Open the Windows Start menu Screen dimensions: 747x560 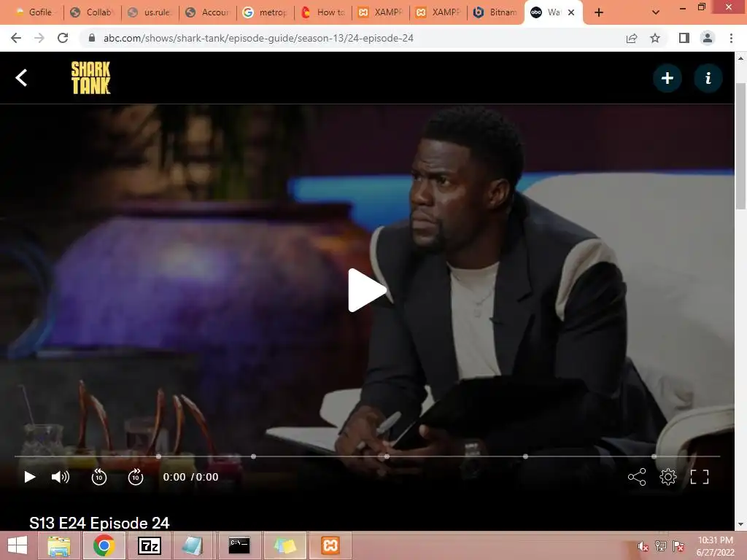[x=18, y=545]
